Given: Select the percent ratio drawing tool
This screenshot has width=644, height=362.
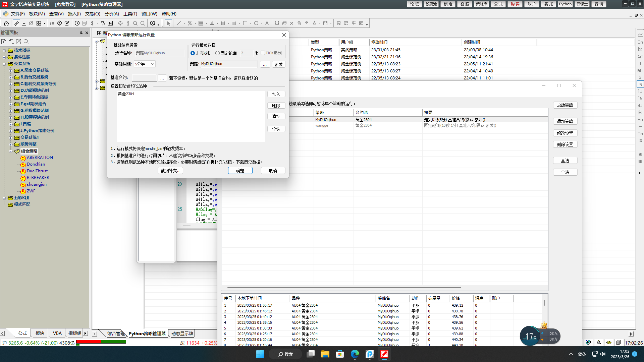Looking at the screenshot, I should click(190, 23).
